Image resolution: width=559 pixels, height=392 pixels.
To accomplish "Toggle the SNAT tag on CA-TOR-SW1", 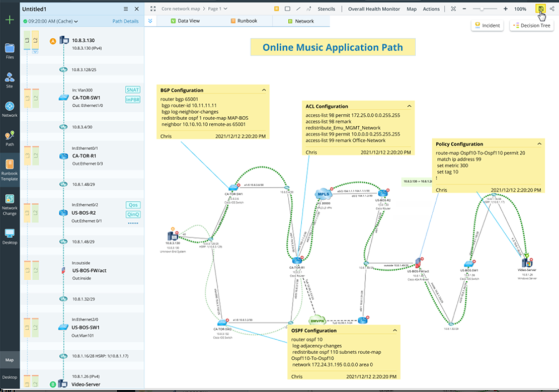I will coord(133,90).
